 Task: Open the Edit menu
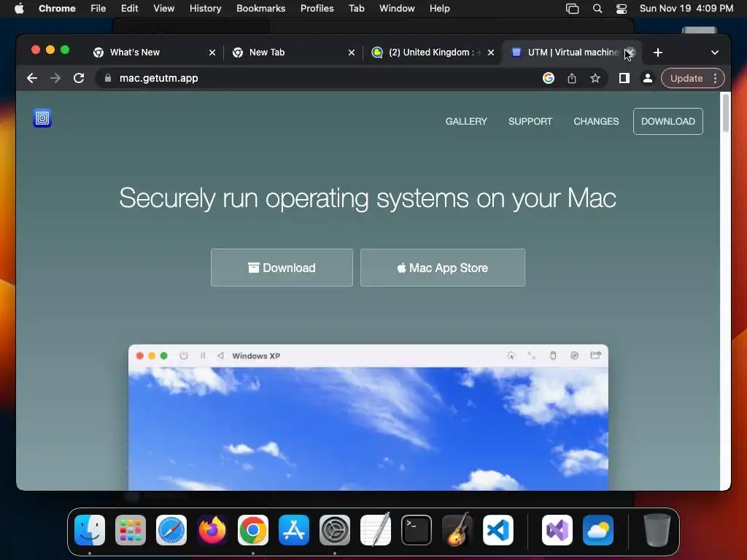coord(129,9)
